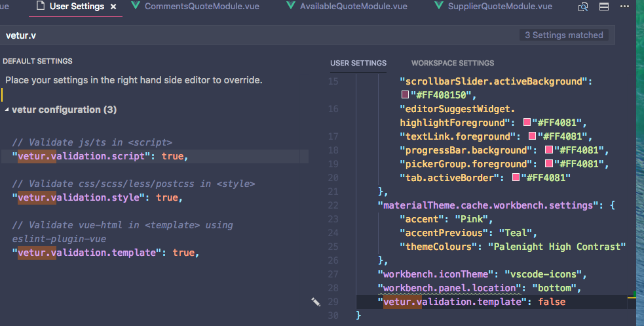Open color swatch for pickerGroup.foreground

click(x=549, y=163)
